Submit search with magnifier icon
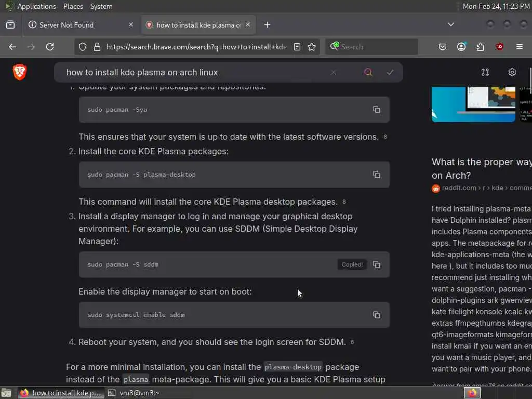The width and height of the screenshot is (532, 399). (x=368, y=72)
